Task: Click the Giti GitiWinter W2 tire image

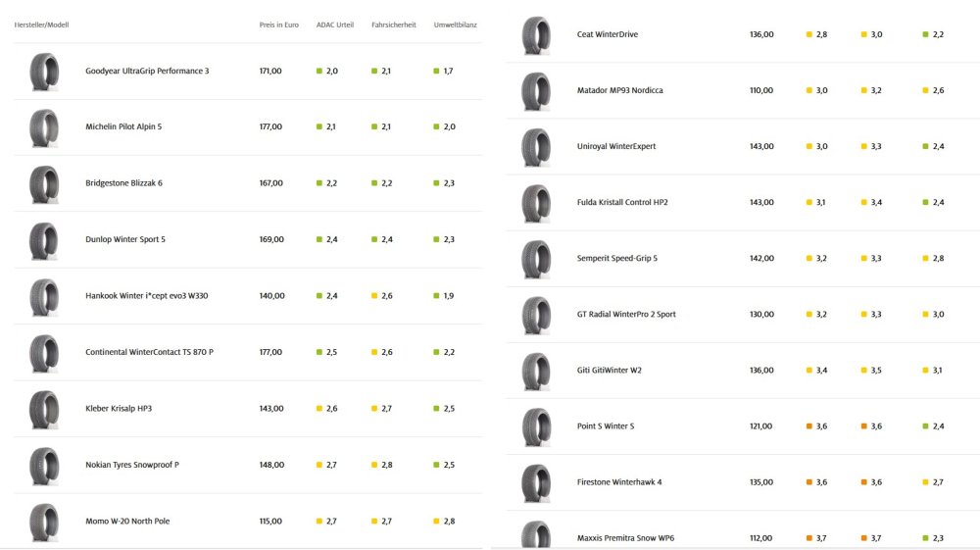Action: coord(536,372)
